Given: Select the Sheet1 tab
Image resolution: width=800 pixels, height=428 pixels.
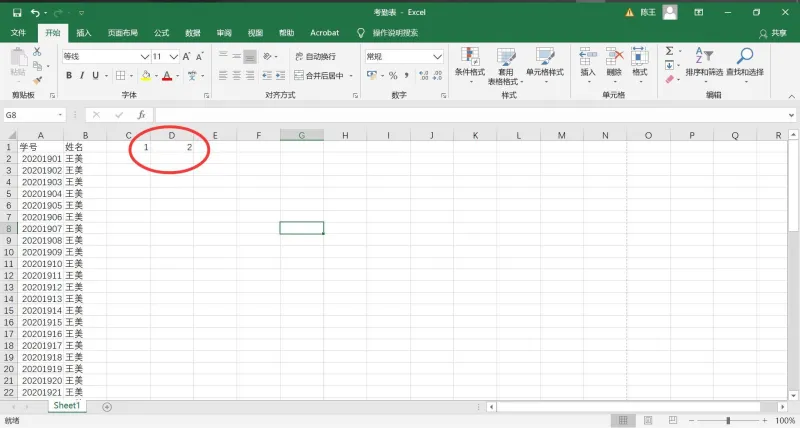Looking at the screenshot, I should (67, 406).
